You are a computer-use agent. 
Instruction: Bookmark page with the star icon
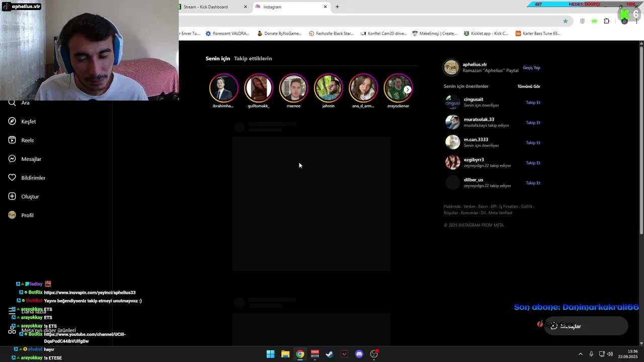[566, 21]
